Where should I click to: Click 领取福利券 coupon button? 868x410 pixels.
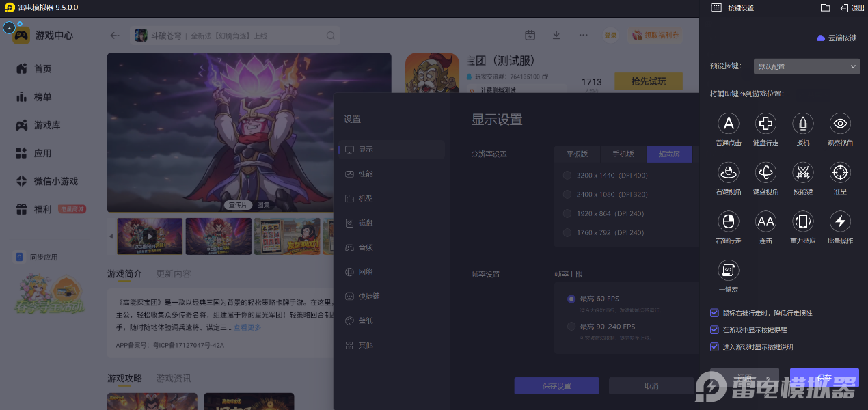click(655, 35)
